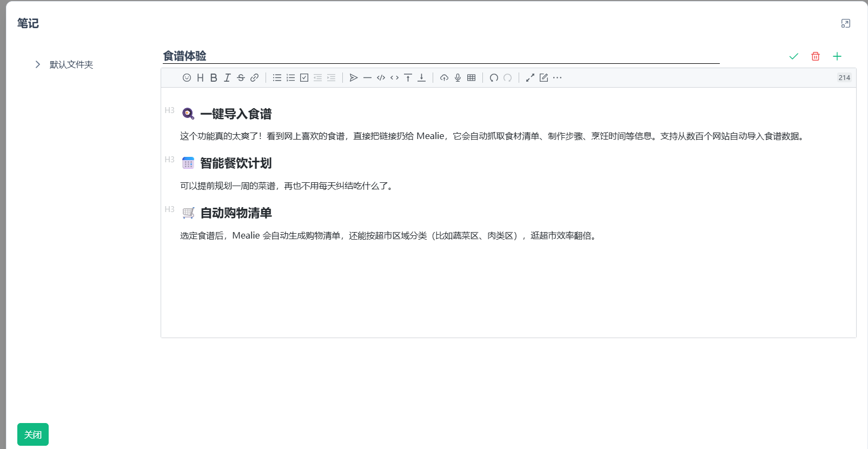Insert inline code formatting
Viewport: 868px width, 449px height.
(x=394, y=78)
